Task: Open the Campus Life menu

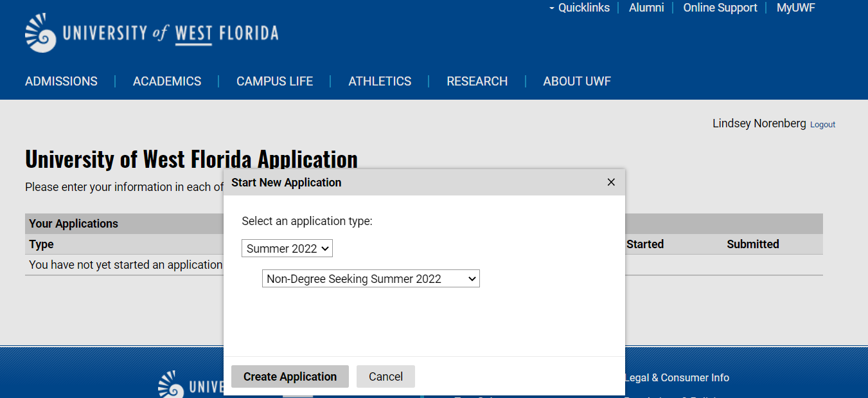Action: coord(274,81)
